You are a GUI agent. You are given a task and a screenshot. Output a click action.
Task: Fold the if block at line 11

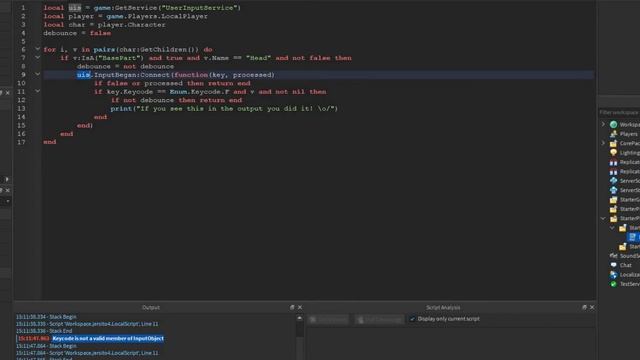click(x=38, y=91)
